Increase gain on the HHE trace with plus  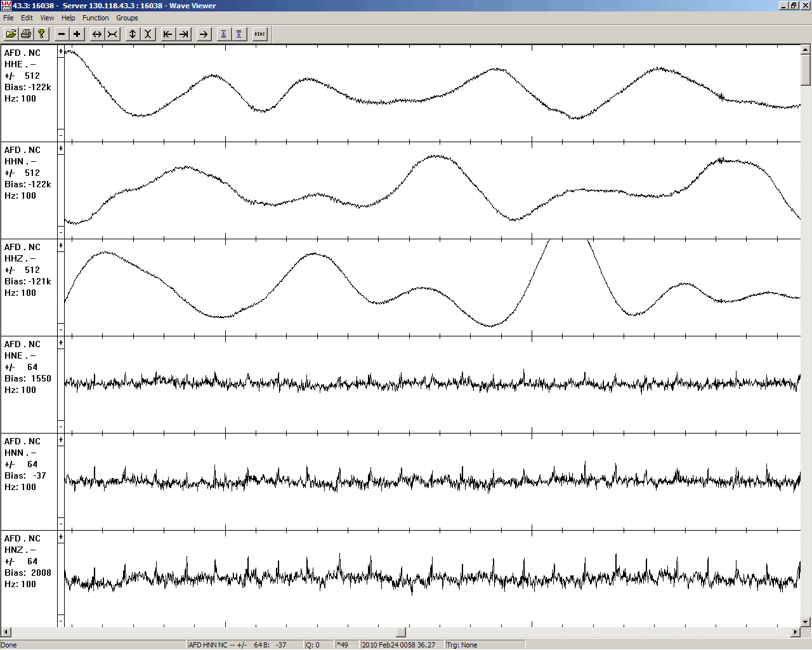coord(61,52)
